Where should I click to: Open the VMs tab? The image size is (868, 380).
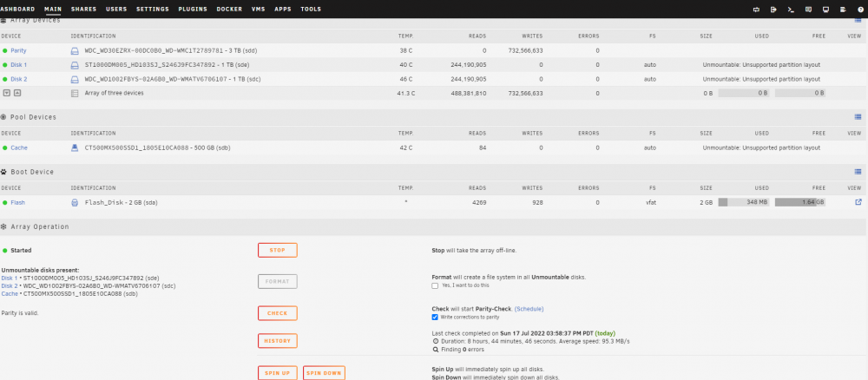259,10
